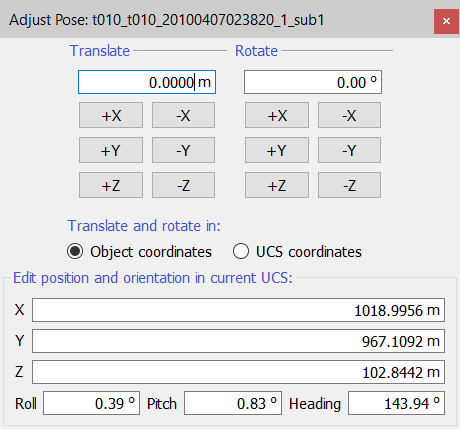
Task: Click the Rotate +Z button
Action: click(277, 185)
